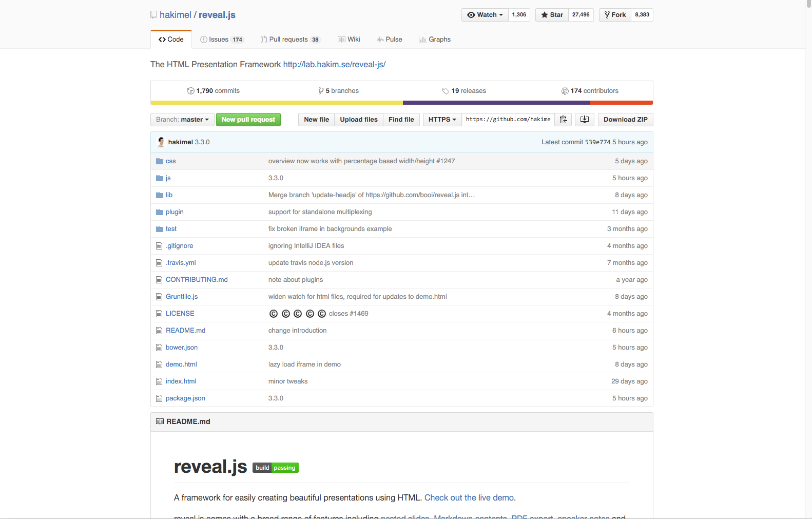Viewport: 812px width, 519px height.
Task: Click the New pull request button
Action: click(x=248, y=120)
